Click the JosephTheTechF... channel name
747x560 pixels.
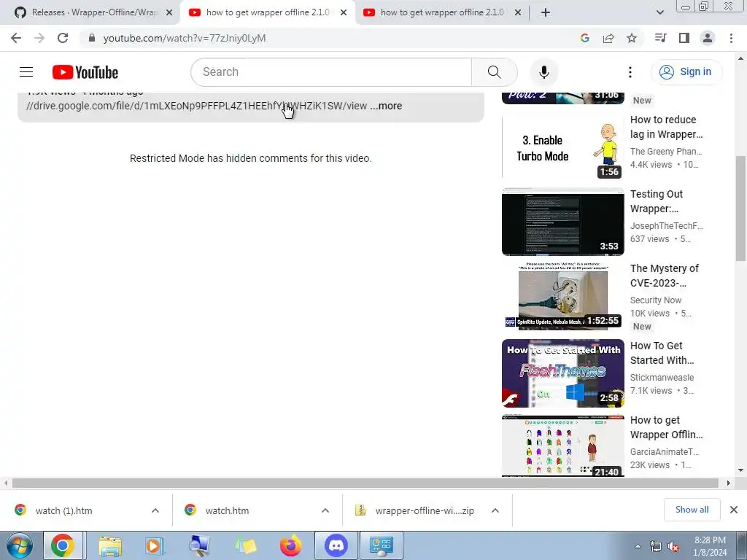(x=667, y=226)
